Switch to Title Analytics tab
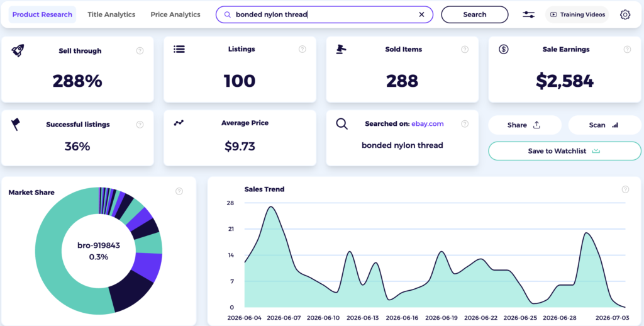644x326 pixels. point(111,14)
